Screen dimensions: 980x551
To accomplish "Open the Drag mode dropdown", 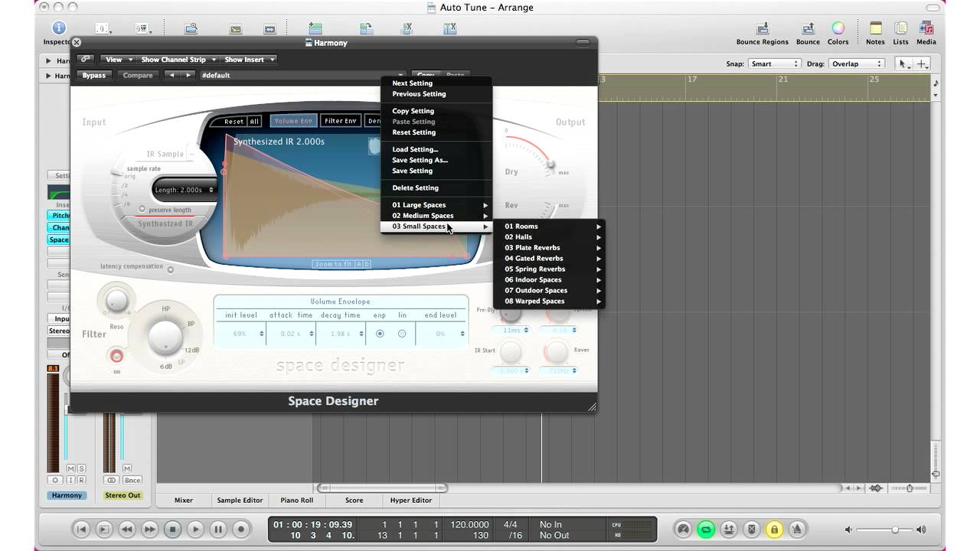I will point(857,64).
